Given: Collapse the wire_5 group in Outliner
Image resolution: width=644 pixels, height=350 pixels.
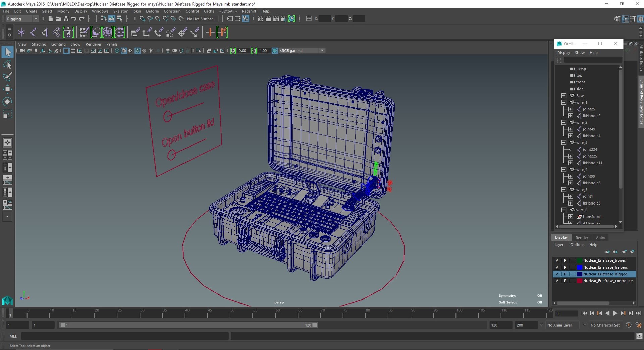Looking at the screenshot, I should point(564,190).
